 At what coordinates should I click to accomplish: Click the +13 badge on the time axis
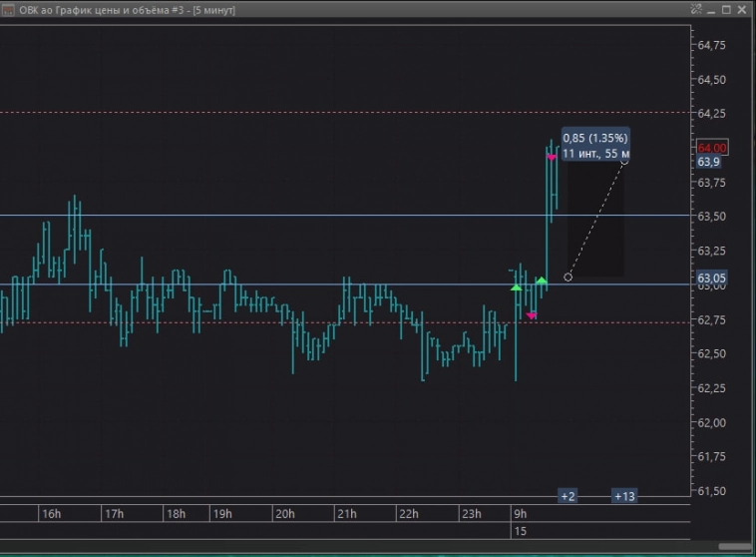coord(624,496)
